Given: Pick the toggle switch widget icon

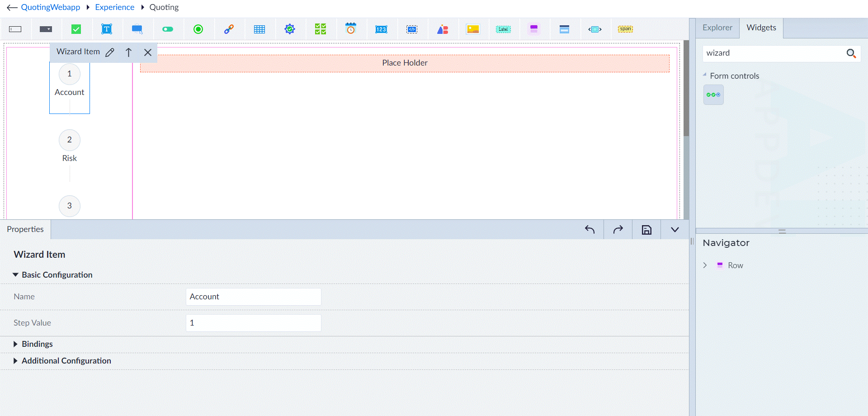Looking at the screenshot, I should click(168, 29).
